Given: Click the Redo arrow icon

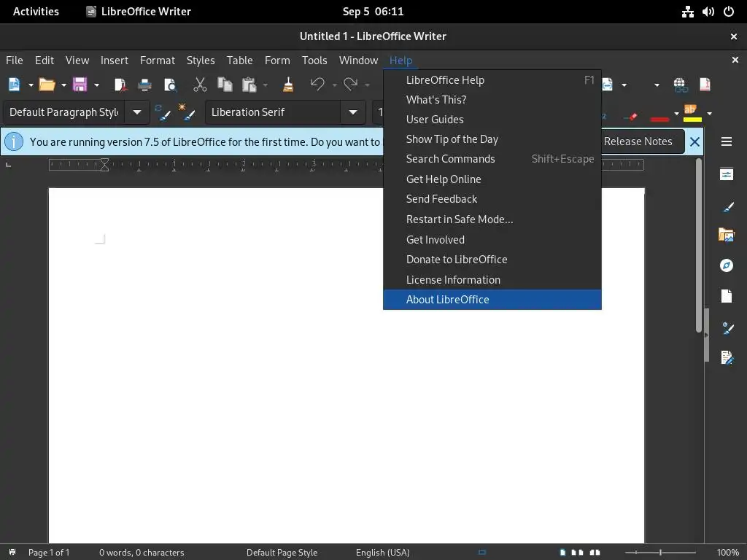Looking at the screenshot, I should pos(351,85).
